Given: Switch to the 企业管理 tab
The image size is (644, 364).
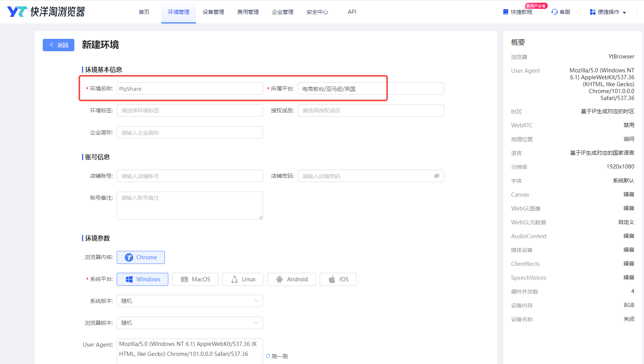Looking at the screenshot, I should 283,12.
